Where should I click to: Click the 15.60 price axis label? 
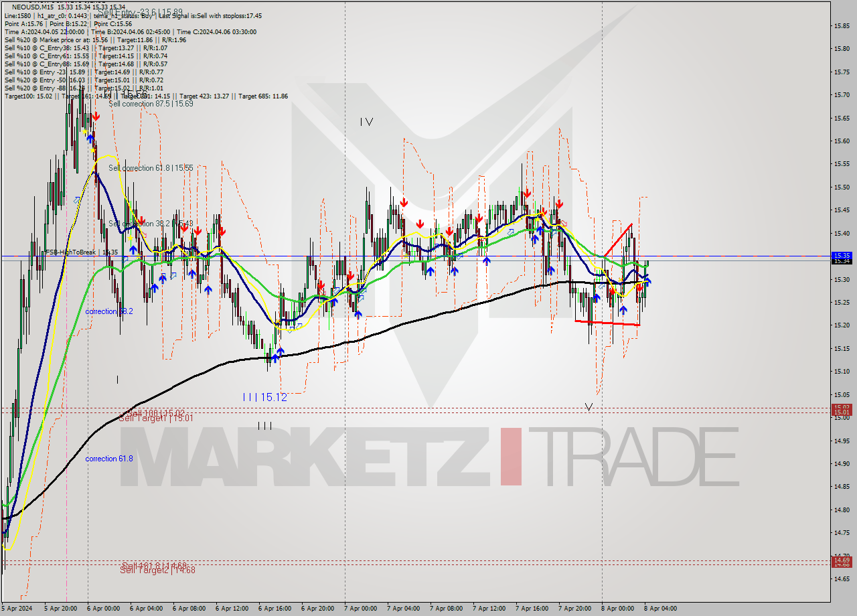(x=842, y=141)
